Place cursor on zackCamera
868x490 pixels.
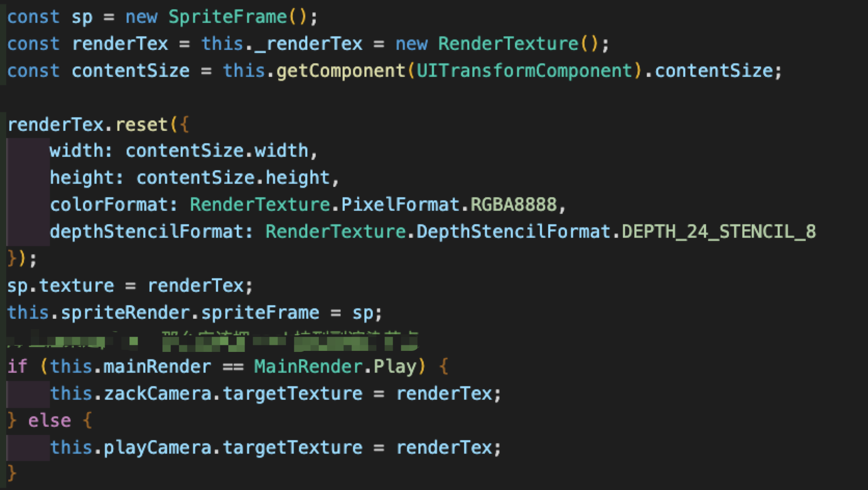click(157, 394)
